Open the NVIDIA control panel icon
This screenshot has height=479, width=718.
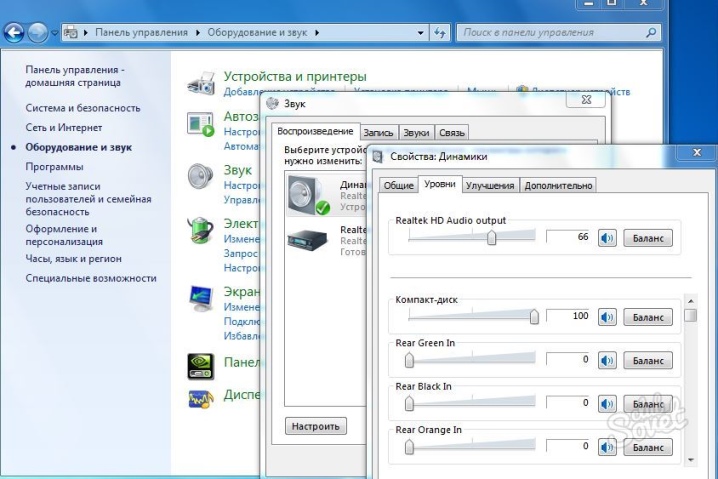pyautogui.click(x=201, y=366)
